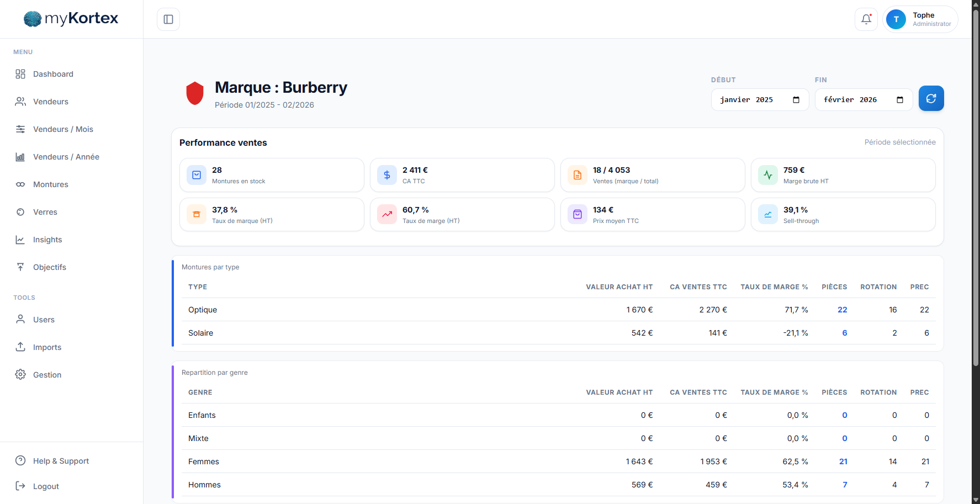Screen dimensions: 980x504
Task: Open the Verres menu item
Action: (x=45, y=212)
